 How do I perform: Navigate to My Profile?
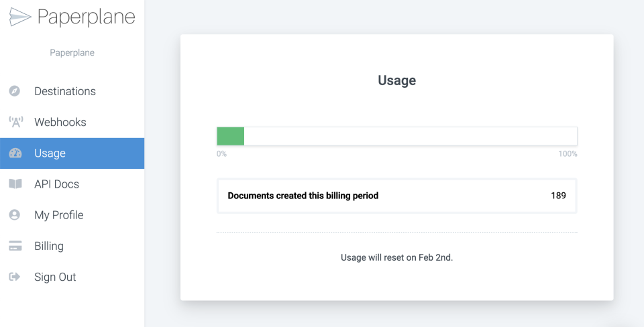[59, 215]
